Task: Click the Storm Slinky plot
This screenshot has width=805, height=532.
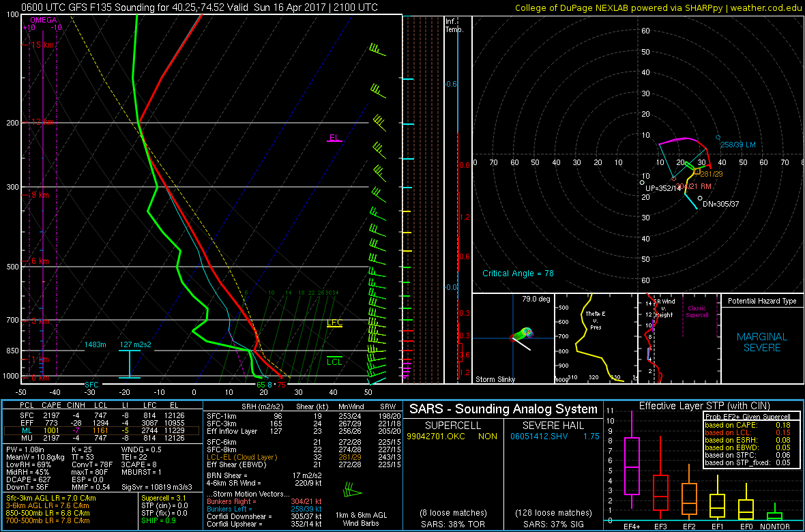Action: click(x=513, y=338)
